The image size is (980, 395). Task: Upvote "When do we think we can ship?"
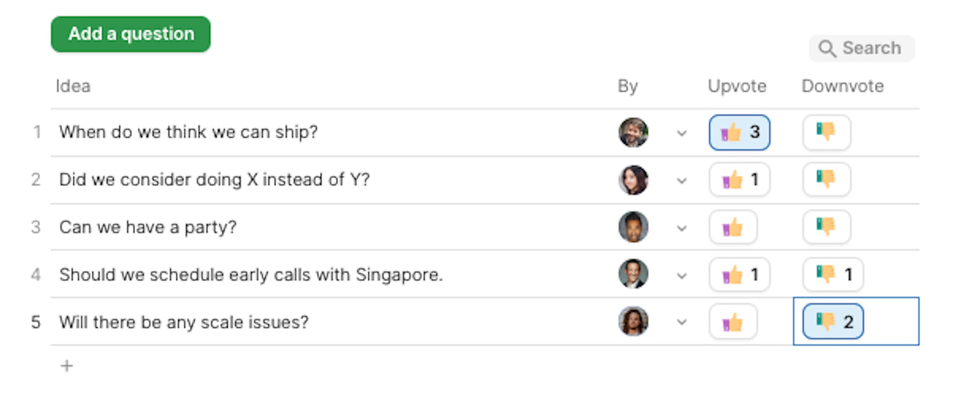tap(739, 132)
